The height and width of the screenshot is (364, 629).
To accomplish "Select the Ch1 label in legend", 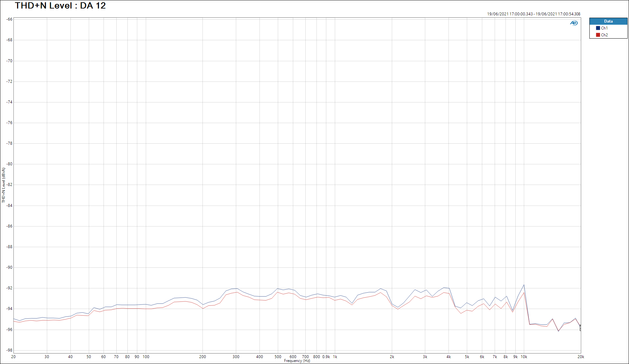I will pyautogui.click(x=604, y=28).
